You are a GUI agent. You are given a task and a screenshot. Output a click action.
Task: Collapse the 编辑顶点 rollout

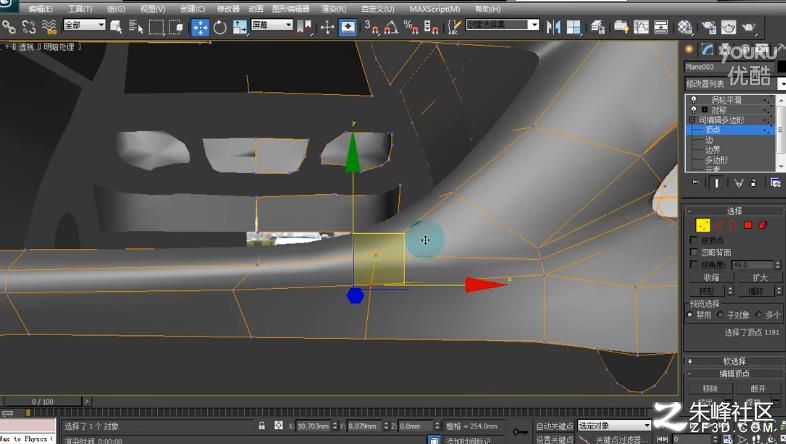point(734,373)
